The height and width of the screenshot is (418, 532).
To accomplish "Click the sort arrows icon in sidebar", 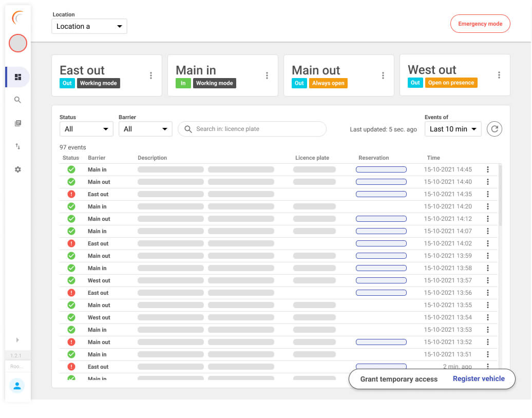I will coord(17,146).
